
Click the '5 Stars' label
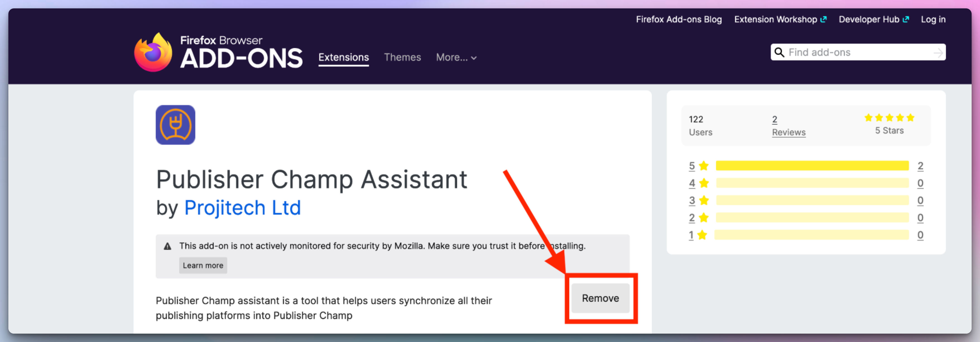click(889, 131)
